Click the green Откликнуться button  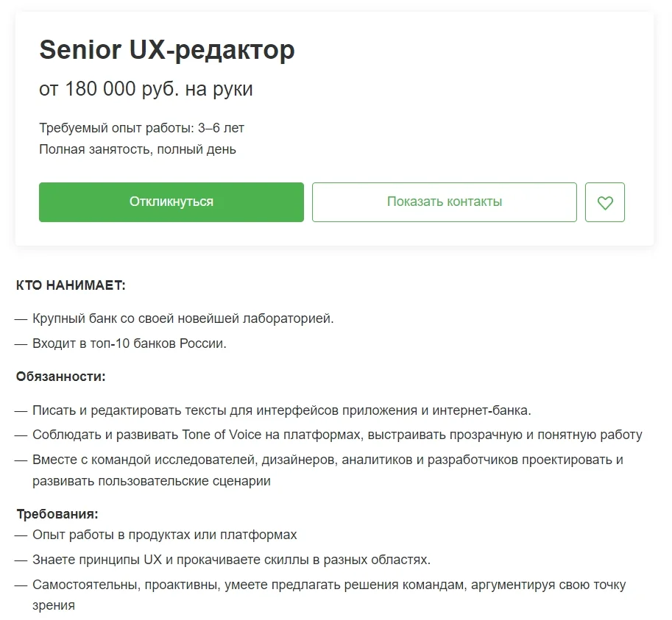pos(171,202)
